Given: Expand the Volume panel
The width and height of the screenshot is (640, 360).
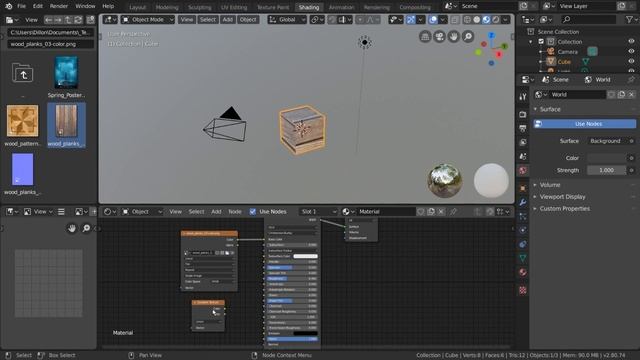Looking at the screenshot, I should click(x=535, y=185).
